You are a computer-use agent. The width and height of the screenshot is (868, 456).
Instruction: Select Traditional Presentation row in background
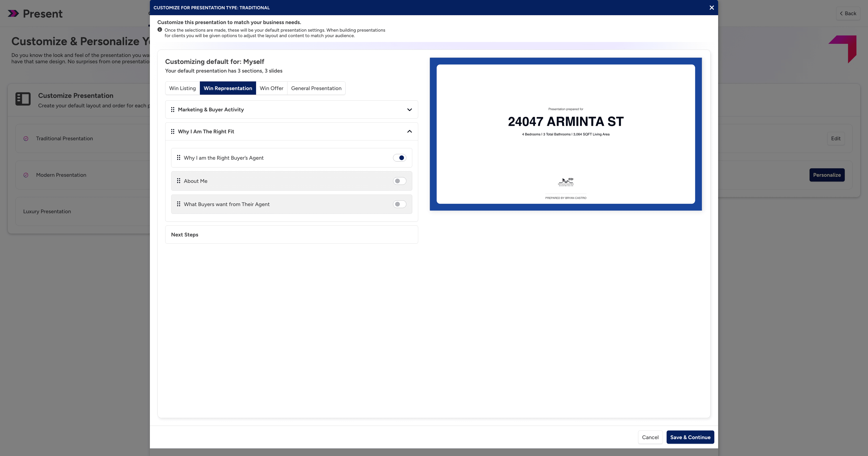(83, 138)
